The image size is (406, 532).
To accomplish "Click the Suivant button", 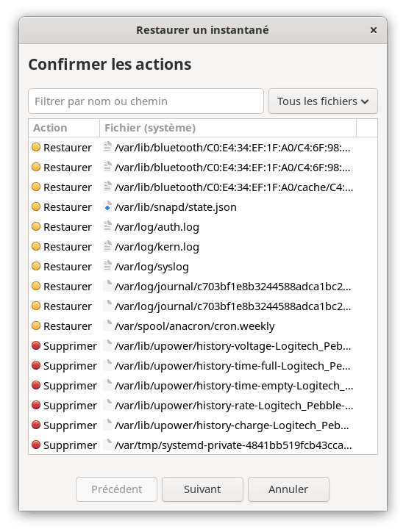I will click(202, 489).
